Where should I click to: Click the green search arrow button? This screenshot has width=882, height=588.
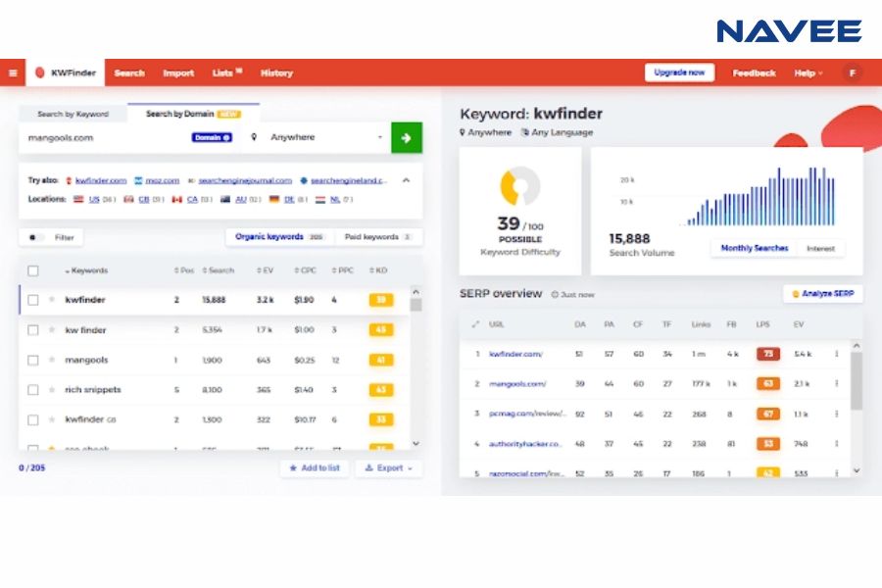[x=407, y=138]
